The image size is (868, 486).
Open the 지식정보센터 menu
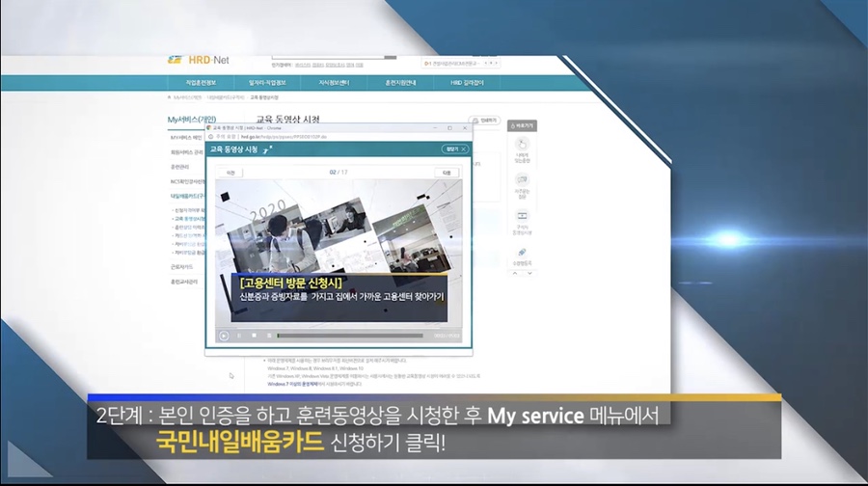334,83
